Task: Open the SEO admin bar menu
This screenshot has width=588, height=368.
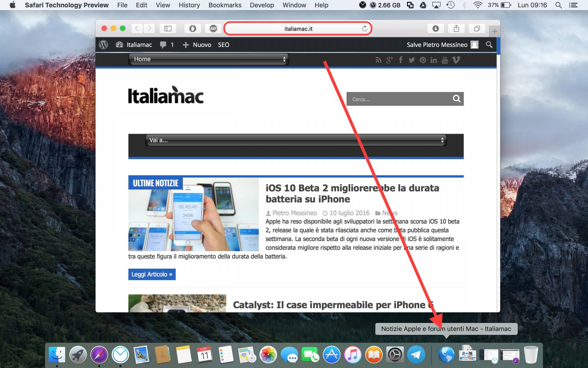Action: pyautogui.click(x=224, y=45)
